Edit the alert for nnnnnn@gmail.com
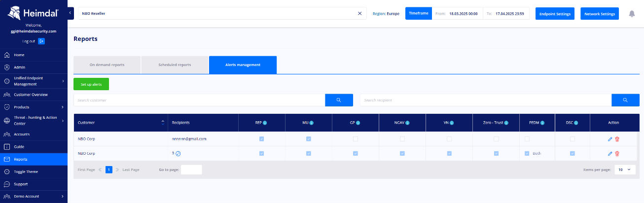This screenshot has width=644, height=203. pyautogui.click(x=610, y=139)
